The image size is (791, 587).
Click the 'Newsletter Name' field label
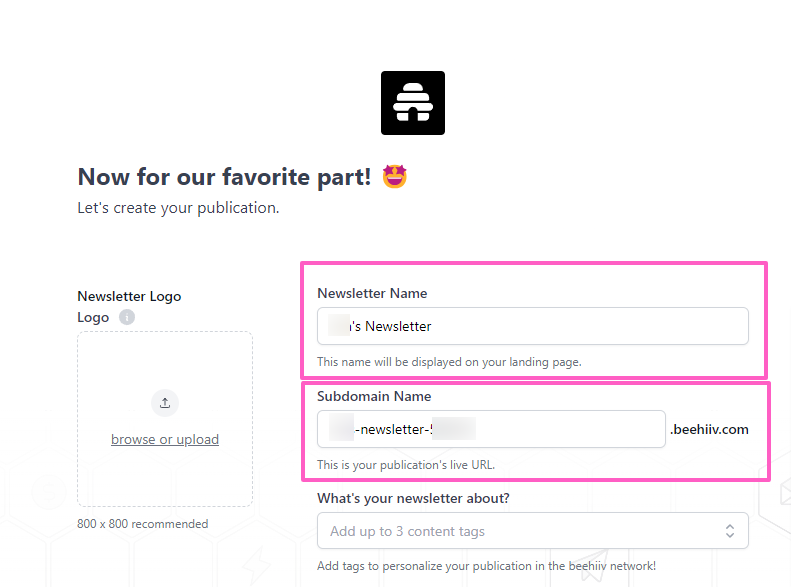click(372, 293)
